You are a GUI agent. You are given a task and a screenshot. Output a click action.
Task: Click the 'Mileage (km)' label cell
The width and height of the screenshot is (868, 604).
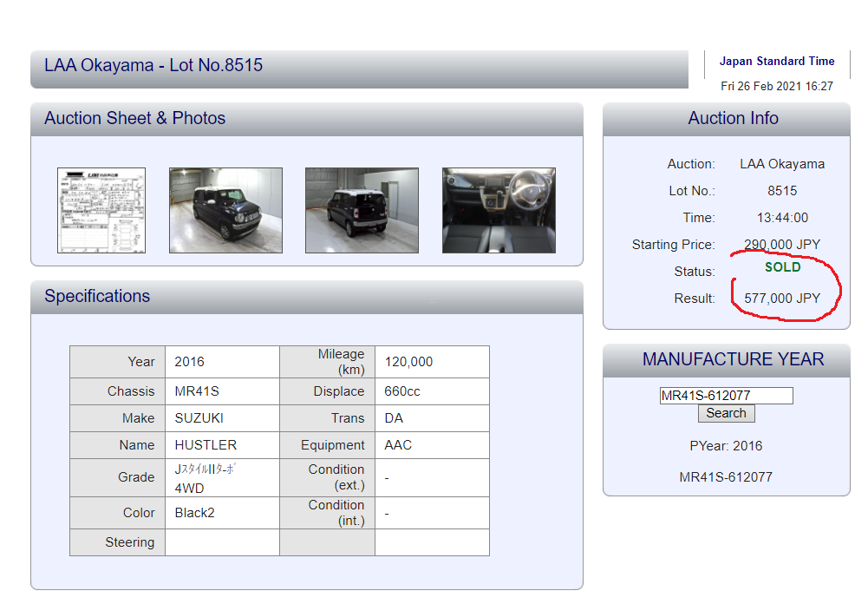[x=327, y=362]
